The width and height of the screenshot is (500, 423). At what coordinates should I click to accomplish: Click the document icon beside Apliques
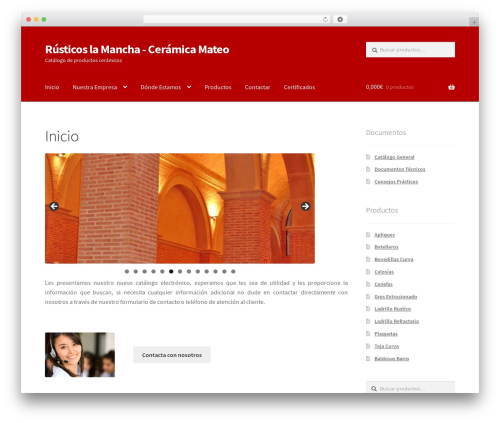[x=368, y=235]
